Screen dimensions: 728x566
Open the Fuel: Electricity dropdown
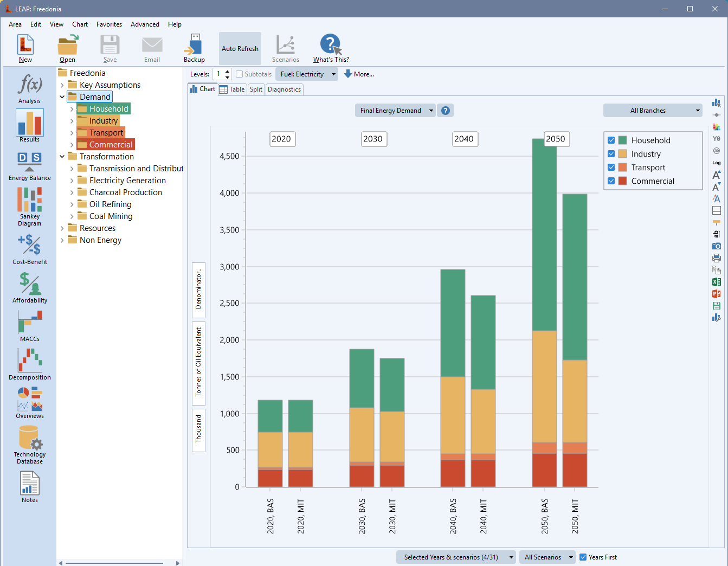coord(306,74)
